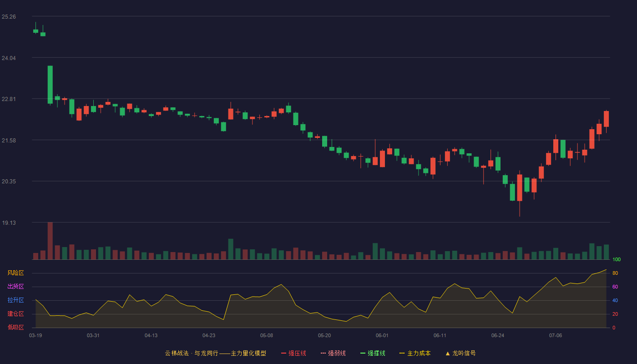Click the 云梯战法 主力量化模型 legend title
Image resolution: width=637 pixels, height=364 pixels.
tap(215, 353)
